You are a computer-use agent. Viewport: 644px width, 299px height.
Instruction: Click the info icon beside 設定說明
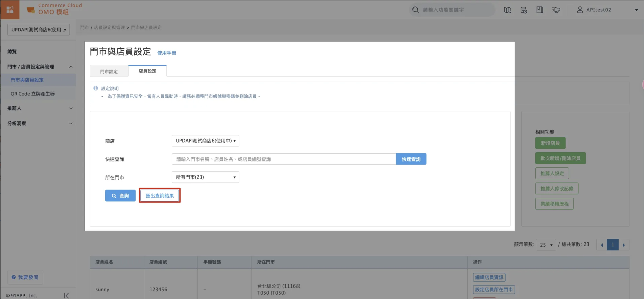pos(96,88)
